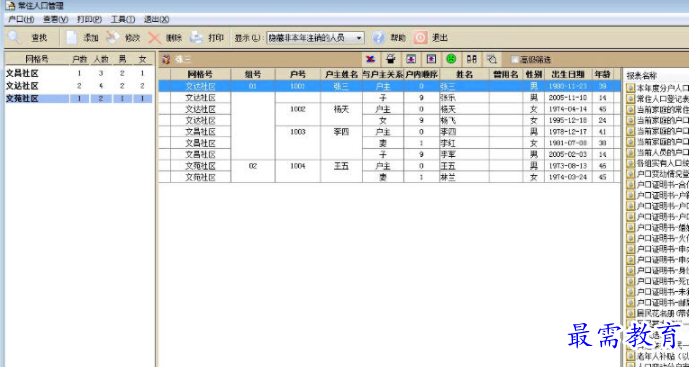Click the arrow icon beside the small printer icon
Viewport: 689px width, 367px height.
[x=411, y=59]
